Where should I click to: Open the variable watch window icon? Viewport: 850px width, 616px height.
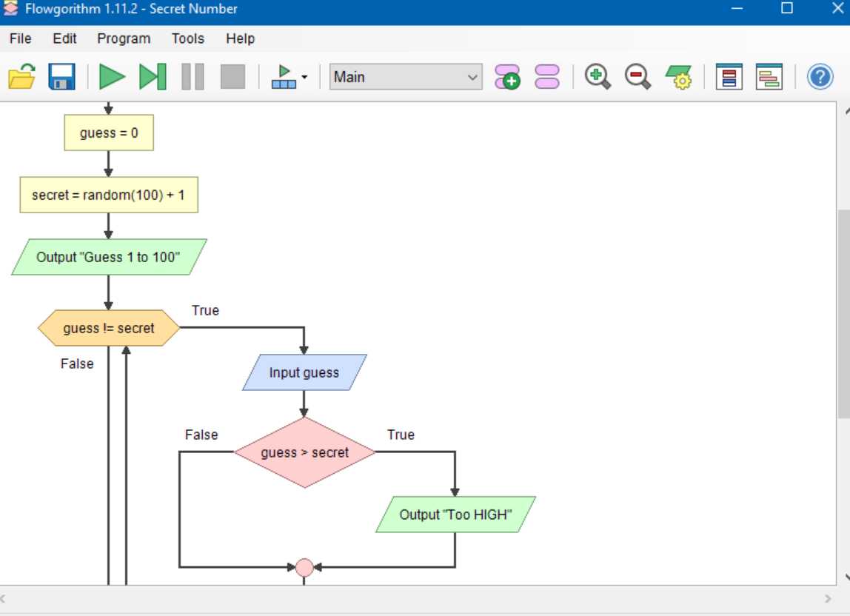pyautogui.click(x=729, y=76)
